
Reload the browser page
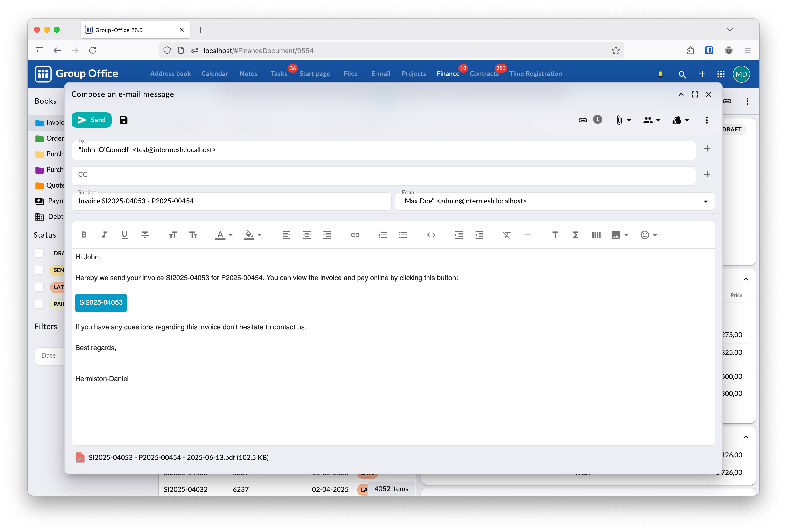[x=93, y=50]
